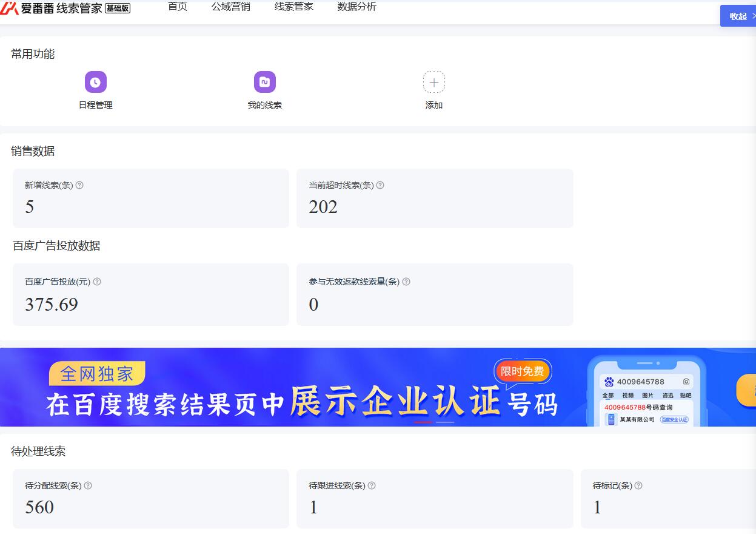Viewport: 756px width, 534px height.
Task: Click the 日程管理 label
Action: (95, 105)
